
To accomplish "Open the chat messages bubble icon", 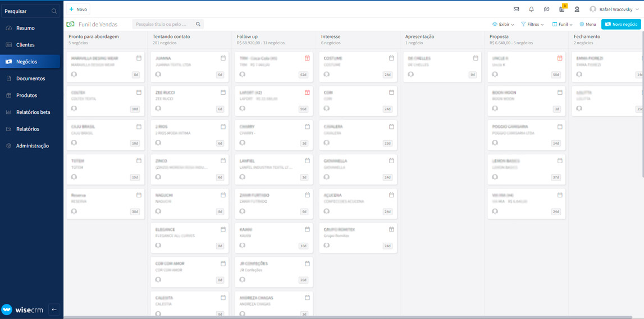I will tap(546, 10).
